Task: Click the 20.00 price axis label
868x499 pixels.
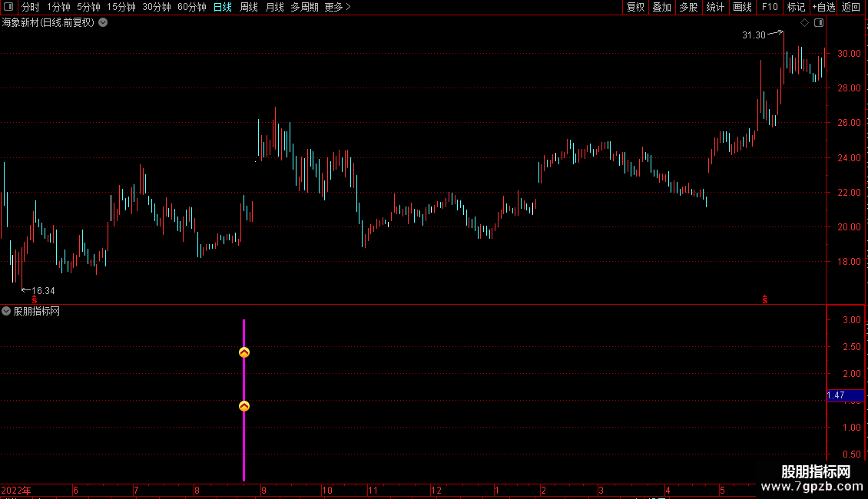Action: (849, 226)
